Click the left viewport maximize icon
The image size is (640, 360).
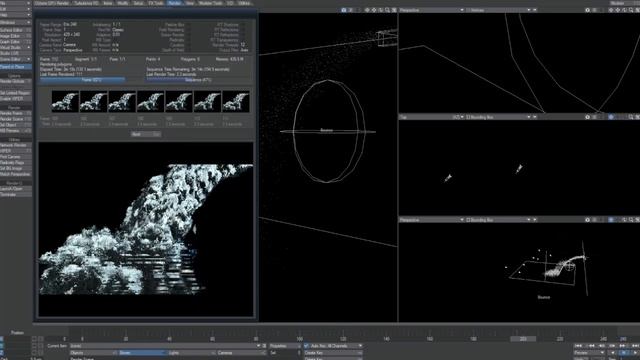point(394,10)
